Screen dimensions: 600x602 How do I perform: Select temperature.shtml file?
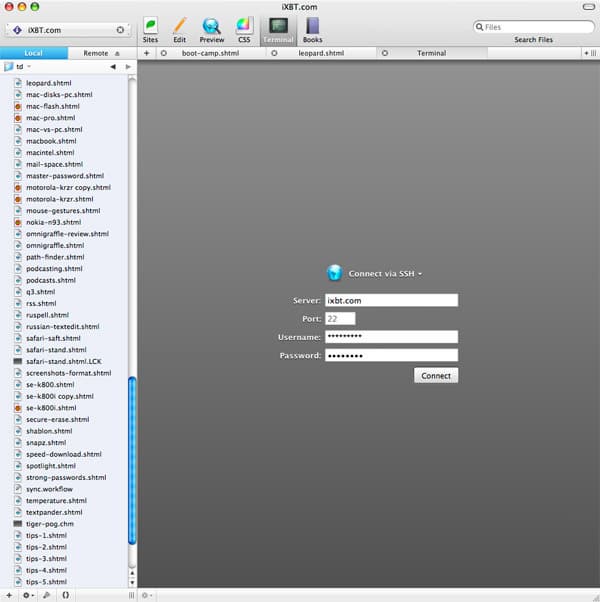[x=56, y=501]
